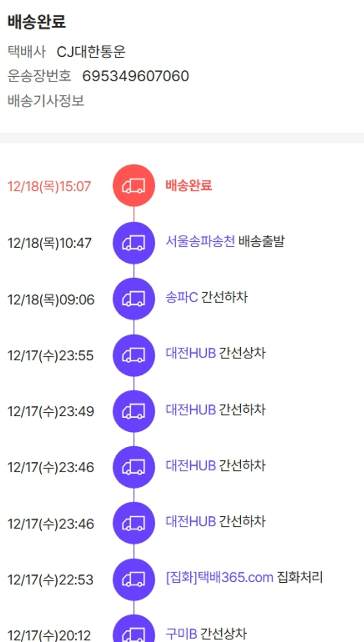Click the red 배송완료 status text
Image resolution: width=364 pixels, height=642 pixels.
(x=189, y=186)
